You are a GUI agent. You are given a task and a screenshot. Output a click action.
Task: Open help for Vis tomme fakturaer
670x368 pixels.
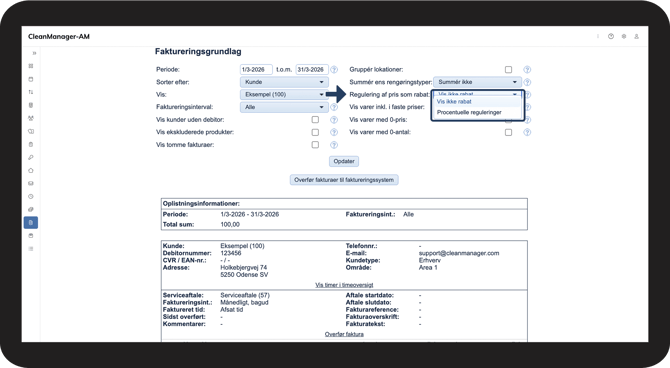(x=334, y=145)
